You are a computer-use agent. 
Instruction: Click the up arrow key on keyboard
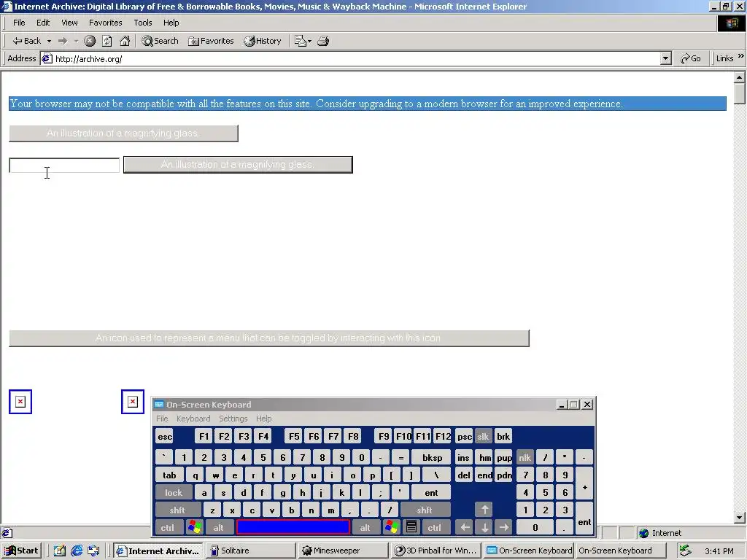(484, 510)
